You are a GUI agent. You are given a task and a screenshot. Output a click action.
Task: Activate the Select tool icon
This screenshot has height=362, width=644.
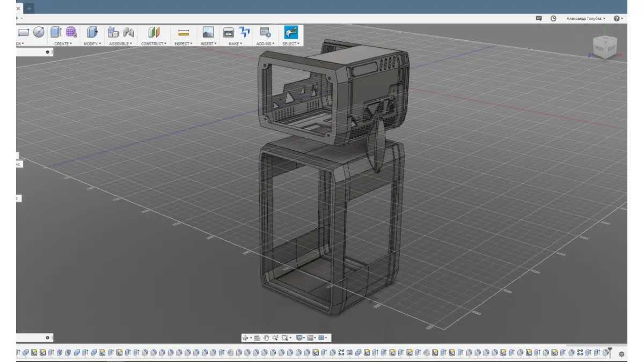[x=291, y=32]
